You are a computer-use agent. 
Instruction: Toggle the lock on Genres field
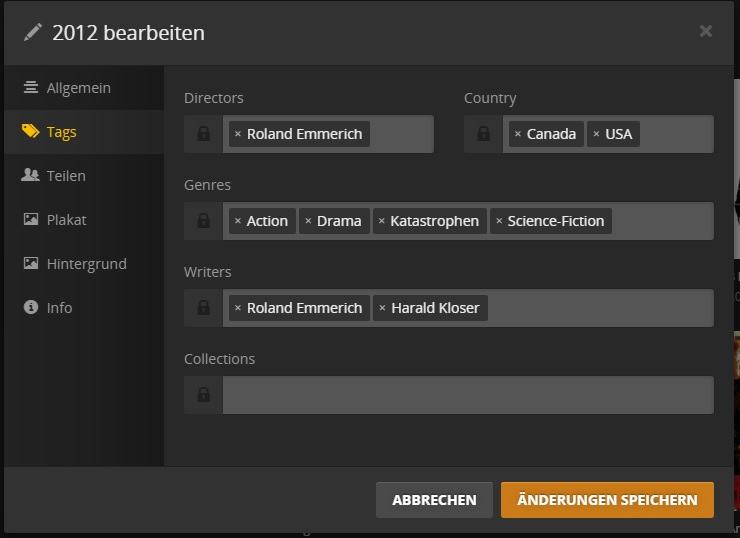pos(203,221)
